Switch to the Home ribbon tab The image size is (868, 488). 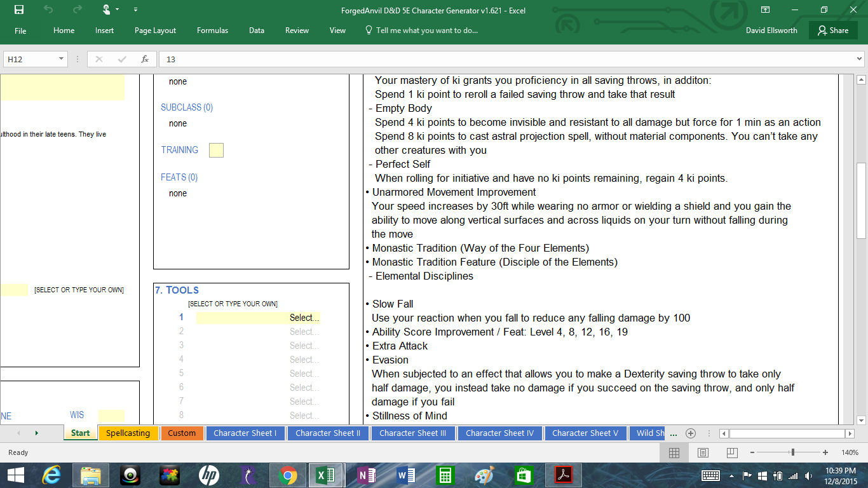[64, 30]
